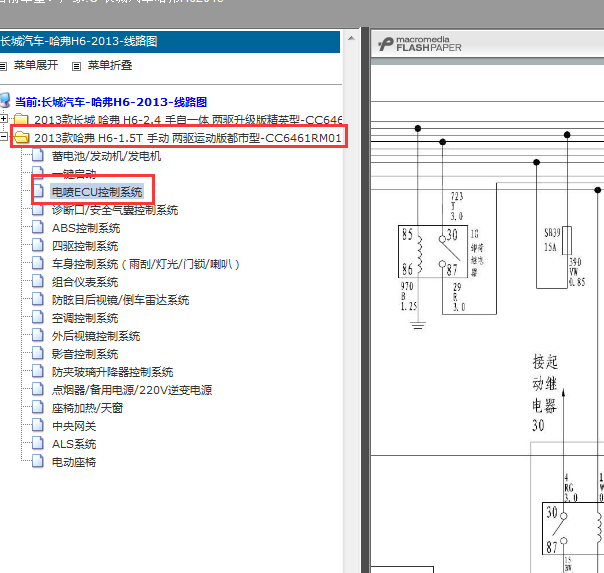Click the document icon beside 点烟器/备用电源
This screenshot has width=604, height=573.
pos(38,389)
